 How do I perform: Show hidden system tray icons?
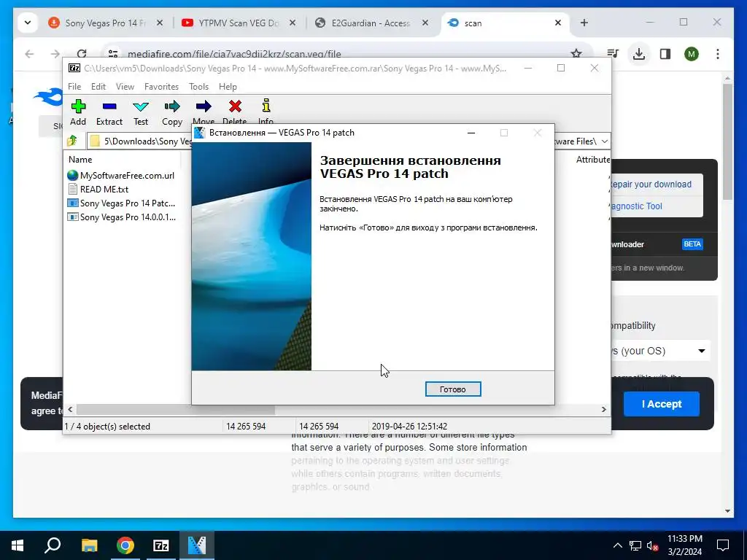point(617,545)
